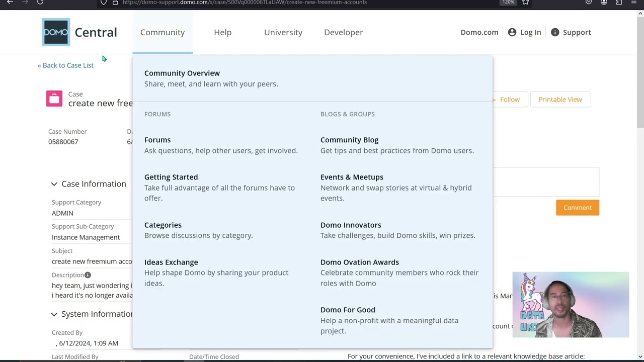Open Domo Ovation Awards entry
This screenshot has height=362, width=644.
pos(360,262)
